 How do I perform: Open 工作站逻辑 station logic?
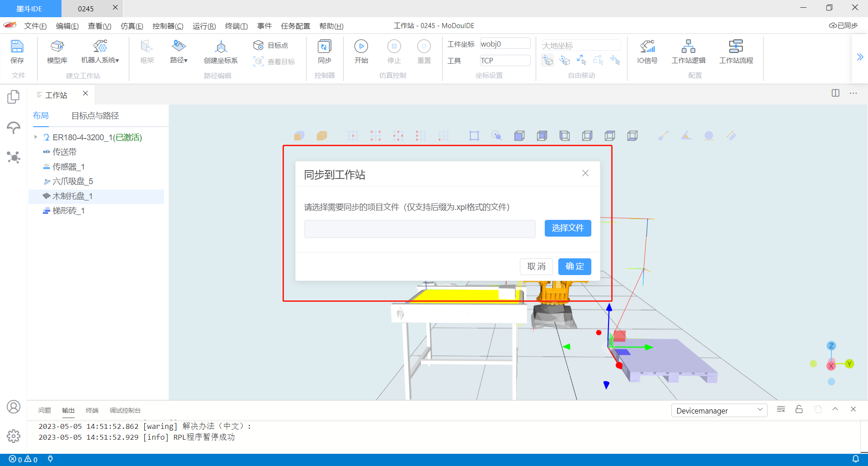coord(688,47)
